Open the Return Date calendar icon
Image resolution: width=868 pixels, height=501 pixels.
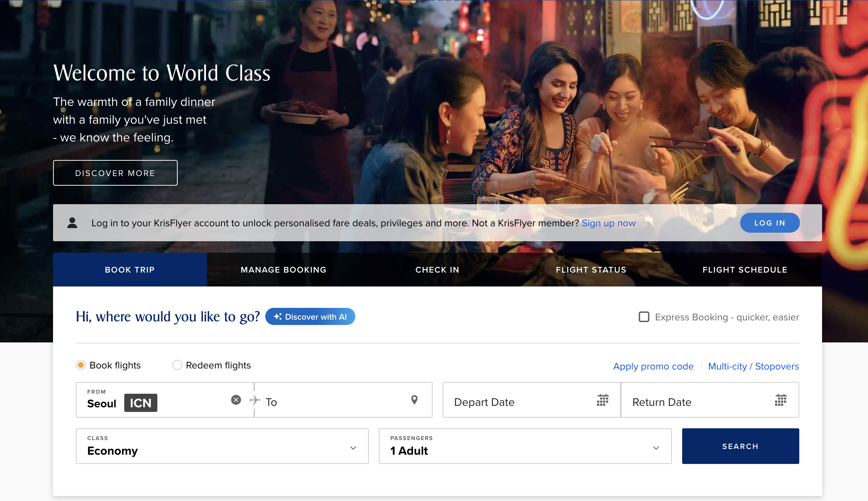tap(780, 400)
